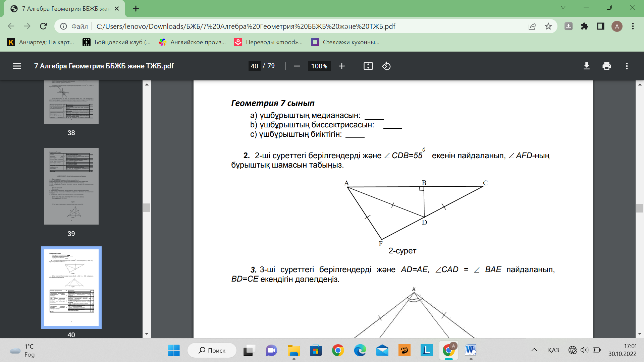Open the Windows Start menu
This screenshot has height=362, width=644.
point(174,350)
